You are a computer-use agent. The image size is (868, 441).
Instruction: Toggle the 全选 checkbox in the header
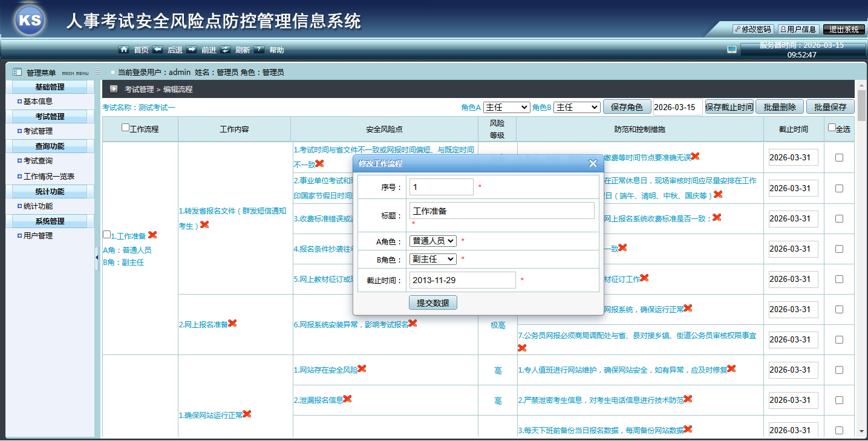click(x=832, y=128)
